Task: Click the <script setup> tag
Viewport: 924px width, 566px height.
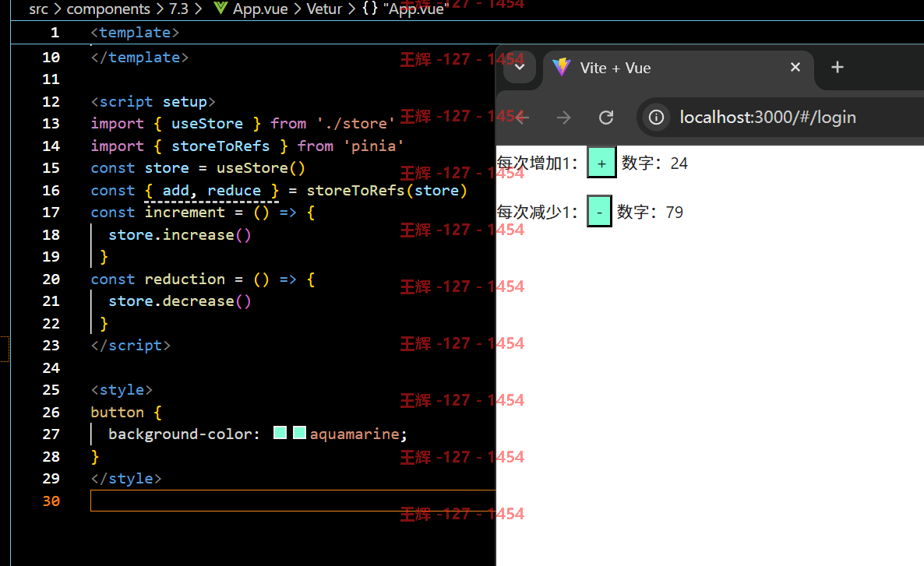Action: [x=153, y=101]
